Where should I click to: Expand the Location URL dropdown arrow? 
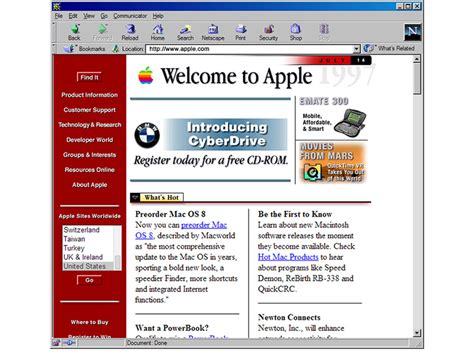pyautogui.click(x=356, y=49)
